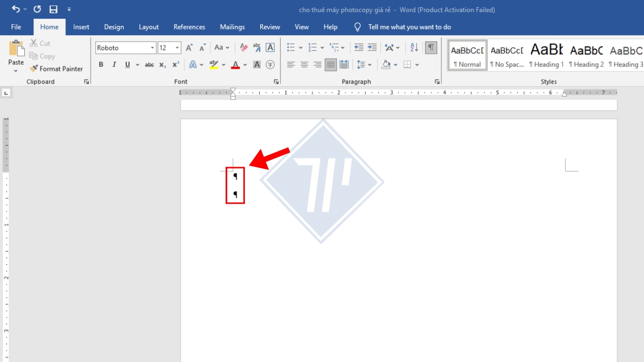Image resolution: width=644 pixels, height=362 pixels.
Task: Toggle Show/Hide paragraph marks
Action: point(431,48)
